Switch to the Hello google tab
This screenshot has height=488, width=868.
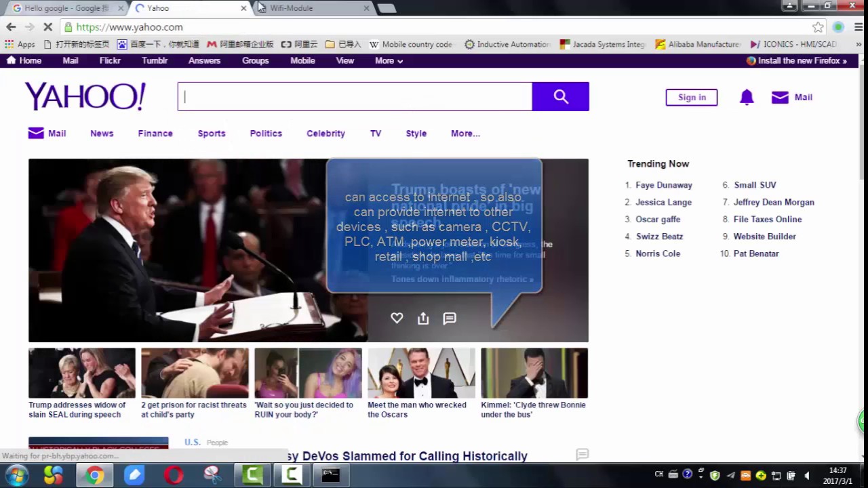tap(65, 8)
